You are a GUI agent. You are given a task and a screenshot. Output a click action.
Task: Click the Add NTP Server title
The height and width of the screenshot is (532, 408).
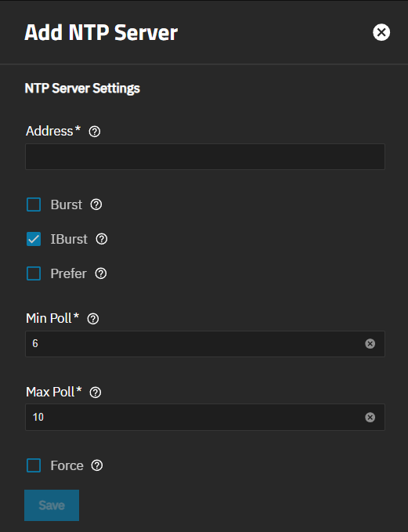(101, 33)
